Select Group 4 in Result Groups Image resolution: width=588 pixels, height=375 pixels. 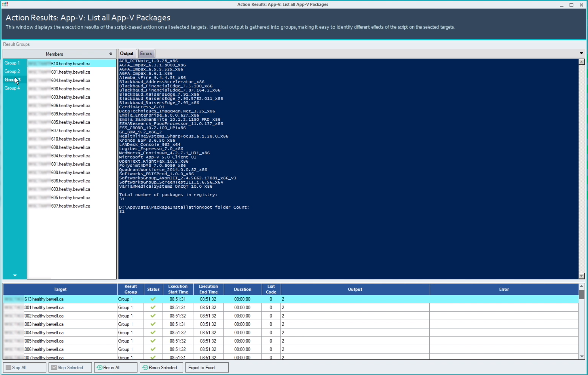click(12, 88)
